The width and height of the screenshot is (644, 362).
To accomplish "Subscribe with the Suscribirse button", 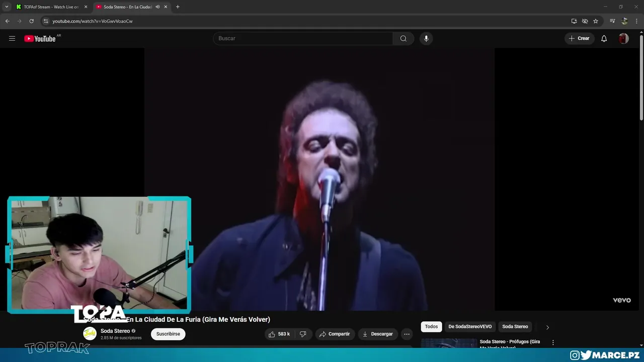I will 168,334.
